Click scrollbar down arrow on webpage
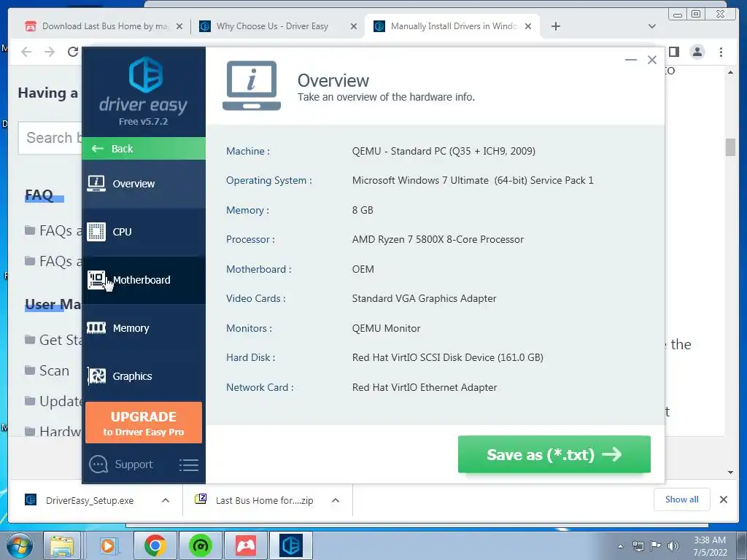747x560 pixels. (730, 472)
